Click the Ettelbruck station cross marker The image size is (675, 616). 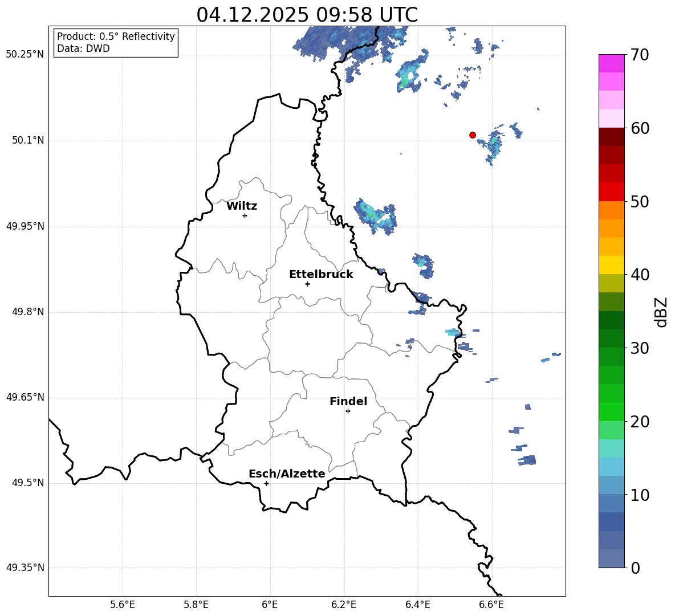pos(307,284)
